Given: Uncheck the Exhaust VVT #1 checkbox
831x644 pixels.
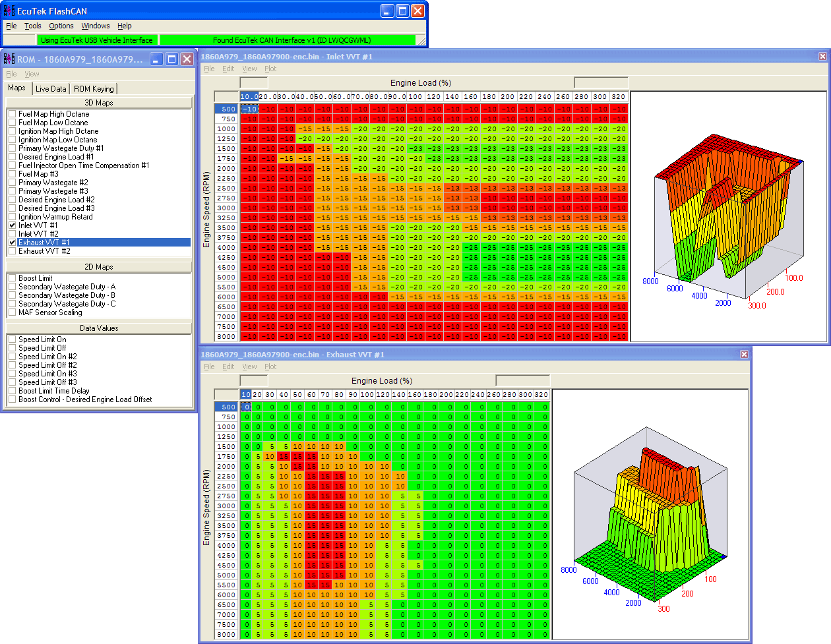Looking at the screenshot, I should coord(13,243).
